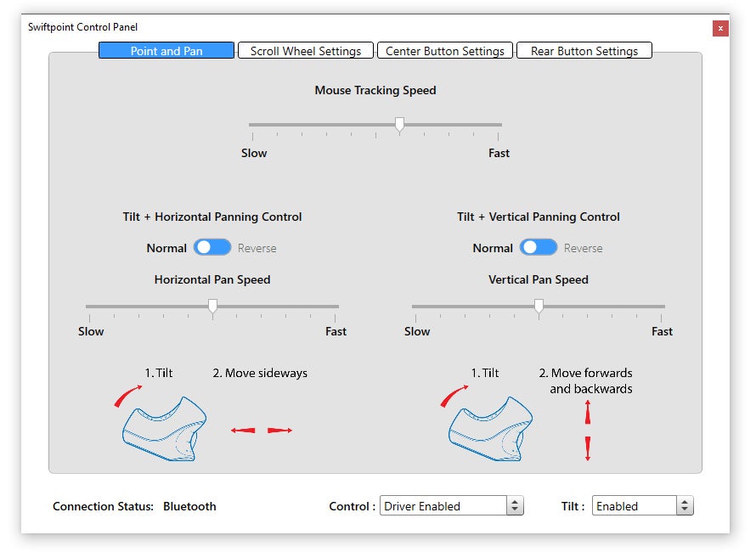Click the Control dropdown spinner arrows
The height and width of the screenshot is (552, 756).
point(515,506)
